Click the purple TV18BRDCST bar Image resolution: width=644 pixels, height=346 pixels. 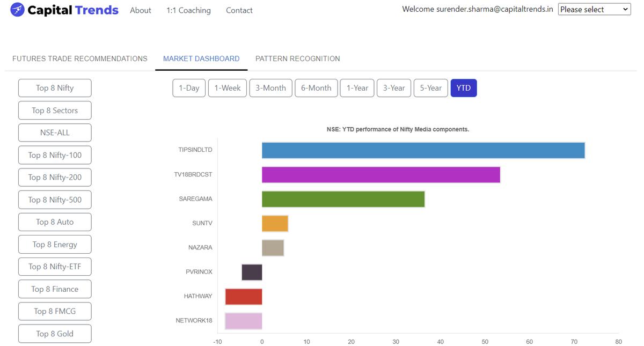(381, 175)
